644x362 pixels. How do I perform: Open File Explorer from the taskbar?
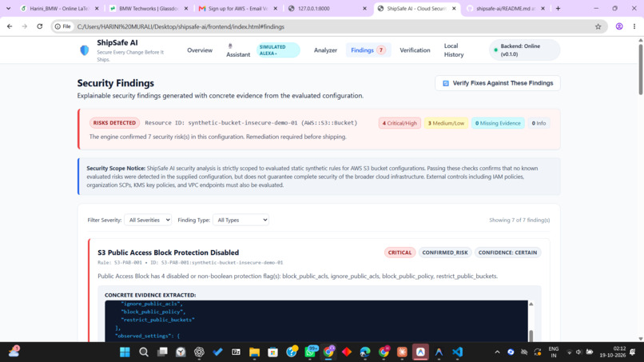tap(254, 352)
